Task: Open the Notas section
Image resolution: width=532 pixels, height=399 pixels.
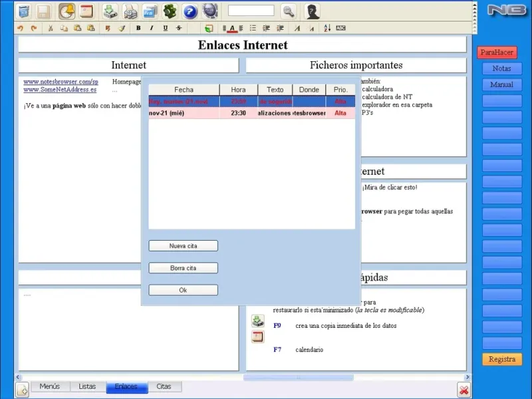Action: (502, 68)
